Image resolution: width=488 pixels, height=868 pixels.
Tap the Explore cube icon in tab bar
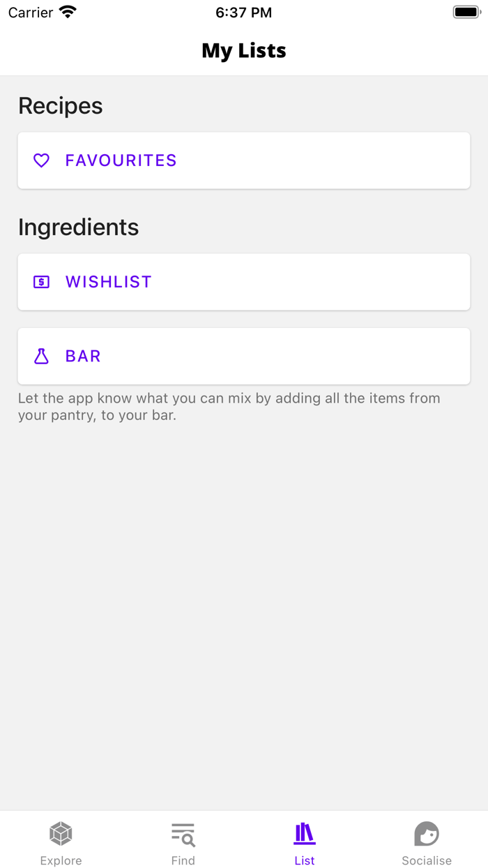pos(61,833)
